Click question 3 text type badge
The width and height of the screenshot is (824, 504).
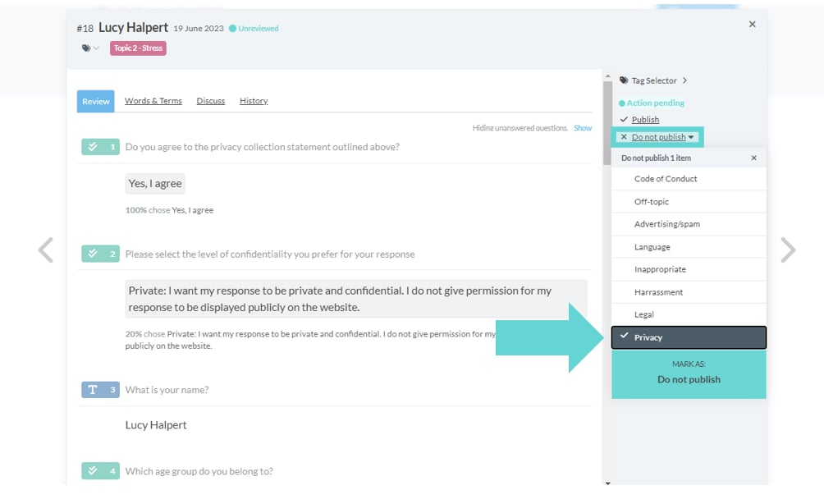(x=100, y=389)
